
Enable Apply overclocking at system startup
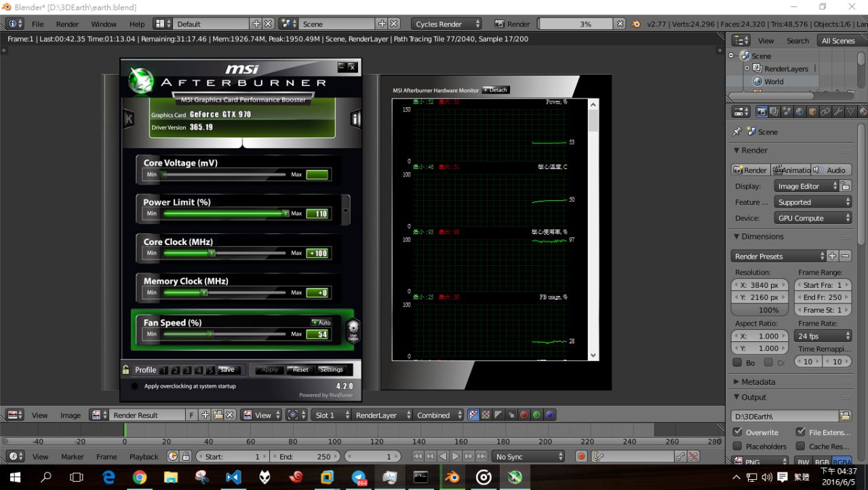pos(134,386)
